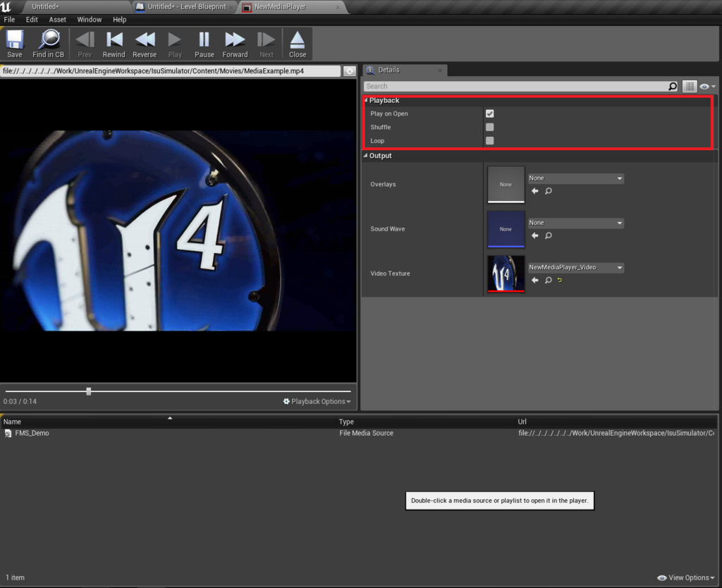Image resolution: width=722 pixels, height=588 pixels.
Task: Reset Video Texture to default arrow
Action: tap(561, 280)
